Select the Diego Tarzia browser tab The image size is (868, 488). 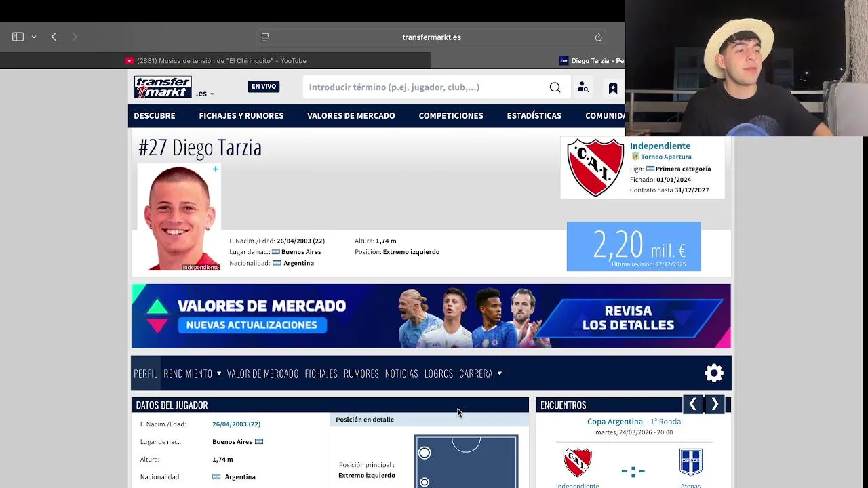tap(592, 60)
